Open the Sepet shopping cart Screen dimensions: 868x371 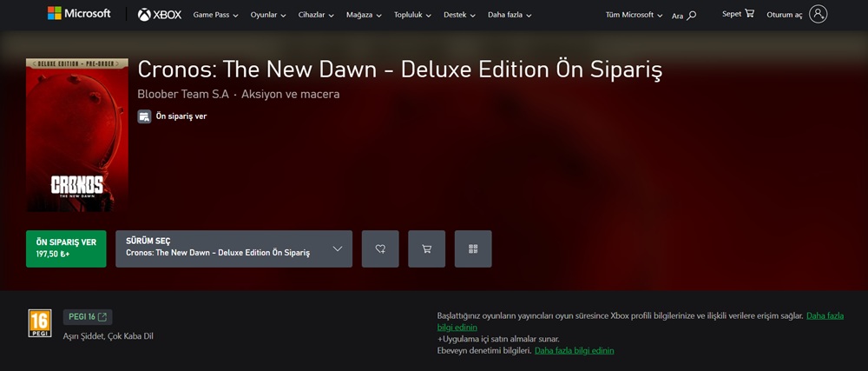click(x=738, y=14)
